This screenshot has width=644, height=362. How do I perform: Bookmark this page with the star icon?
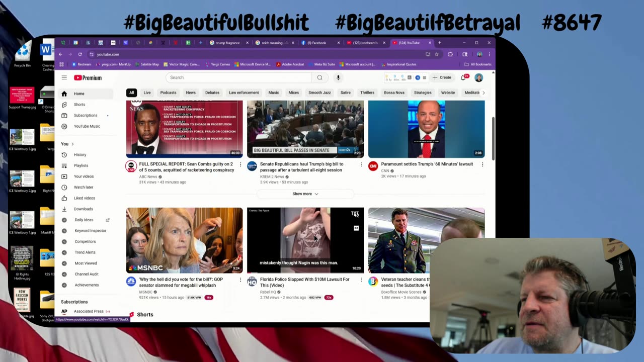click(437, 54)
